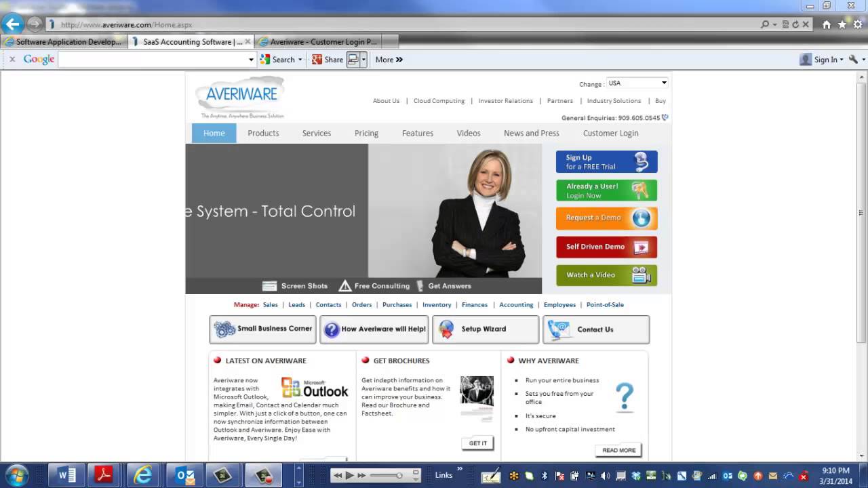Click Small Business Corner gears button
The width and height of the screenshot is (868, 488).
coord(262,329)
